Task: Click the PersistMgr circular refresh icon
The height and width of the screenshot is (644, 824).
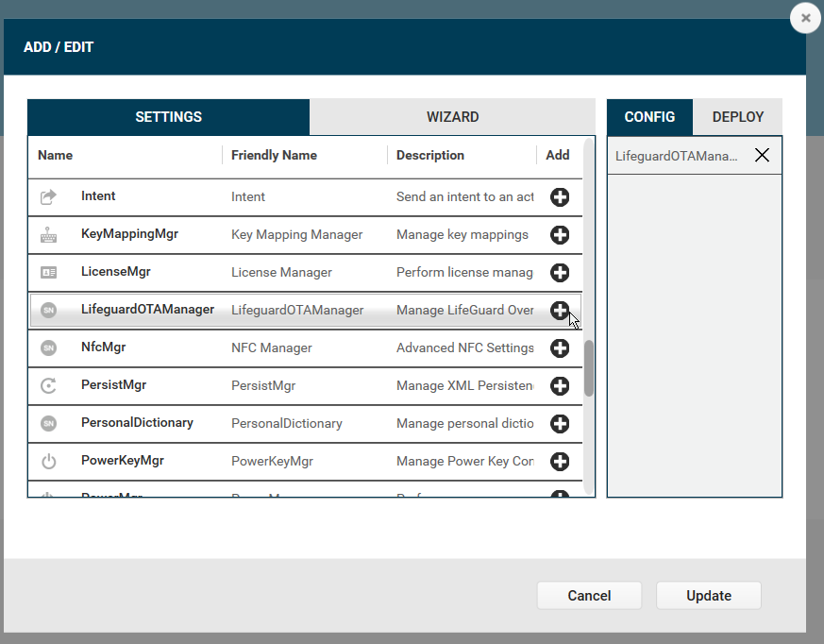Action: coord(49,385)
